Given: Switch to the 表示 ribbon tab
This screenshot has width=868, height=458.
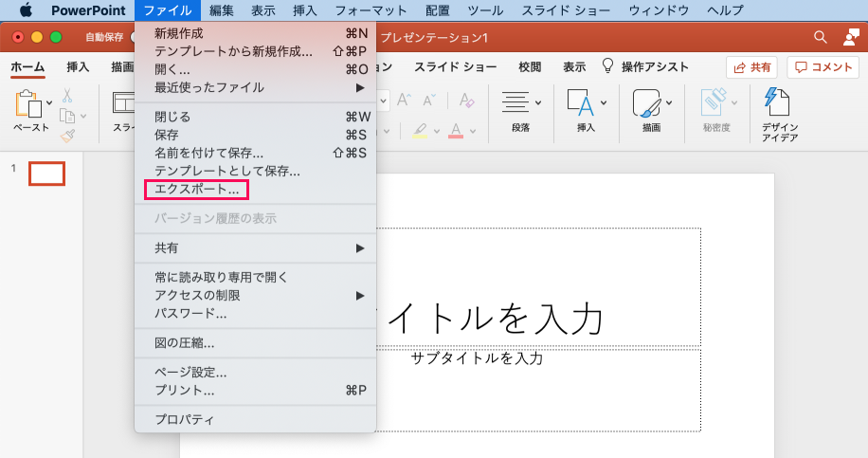Looking at the screenshot, I should point(574,67).
